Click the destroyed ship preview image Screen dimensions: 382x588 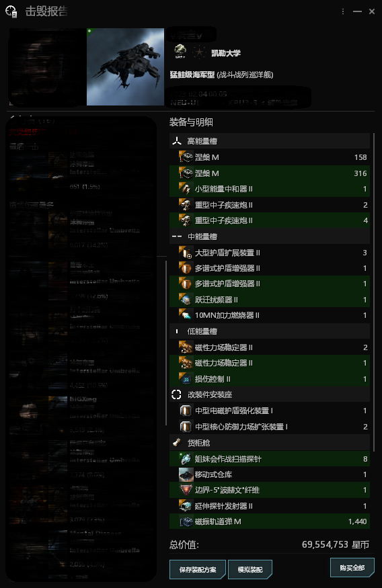(125, 67)
